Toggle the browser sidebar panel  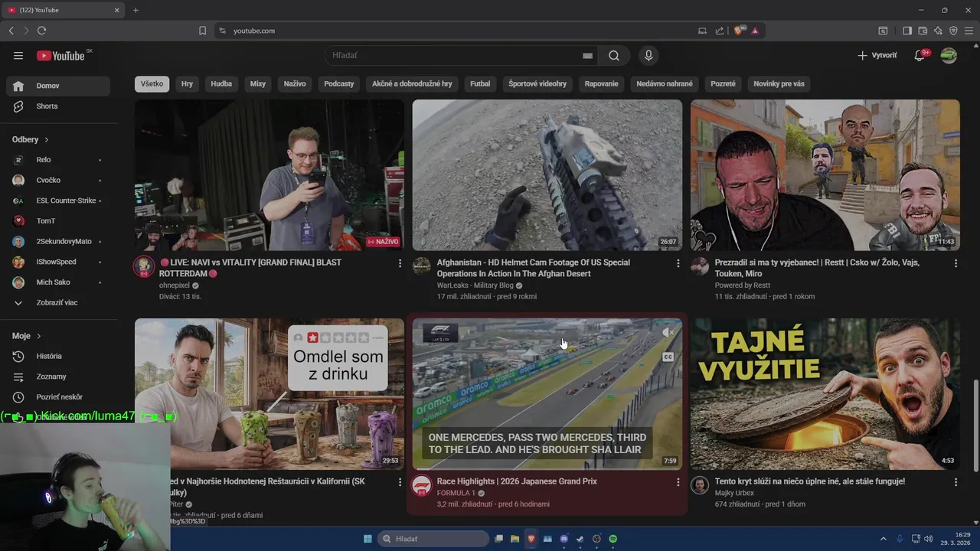pos(907,31)
